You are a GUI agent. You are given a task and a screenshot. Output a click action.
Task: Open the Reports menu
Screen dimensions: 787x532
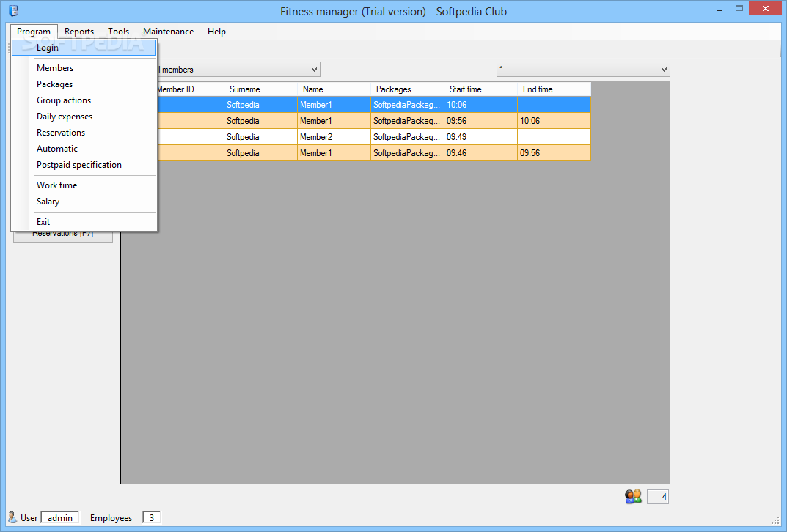(79, 31)
